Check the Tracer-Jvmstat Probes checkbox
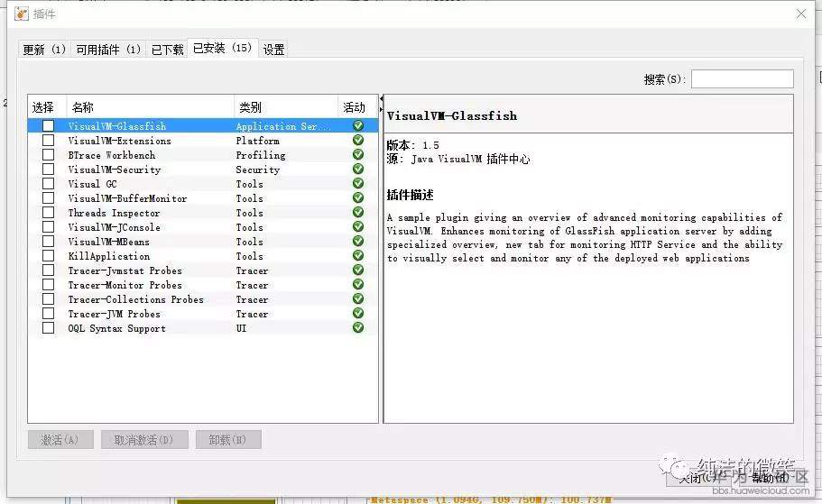Screen dimensions: 822x504 pos(48,270)
